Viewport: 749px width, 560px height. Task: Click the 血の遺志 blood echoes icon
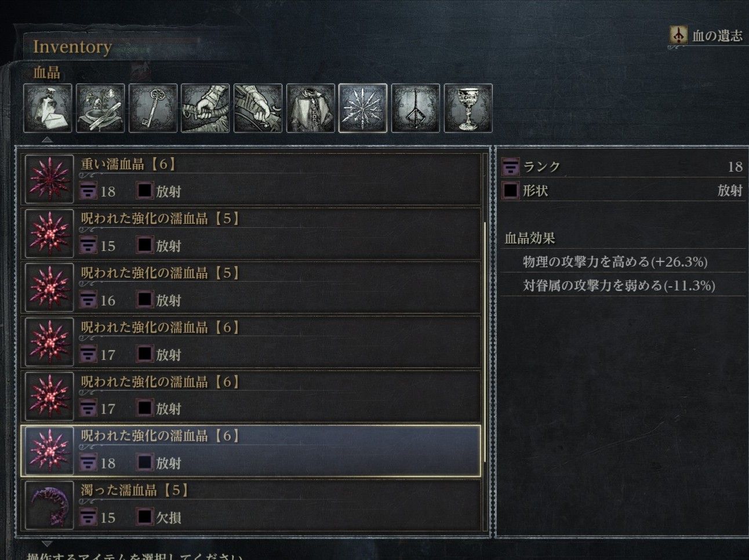coord(678,35)
